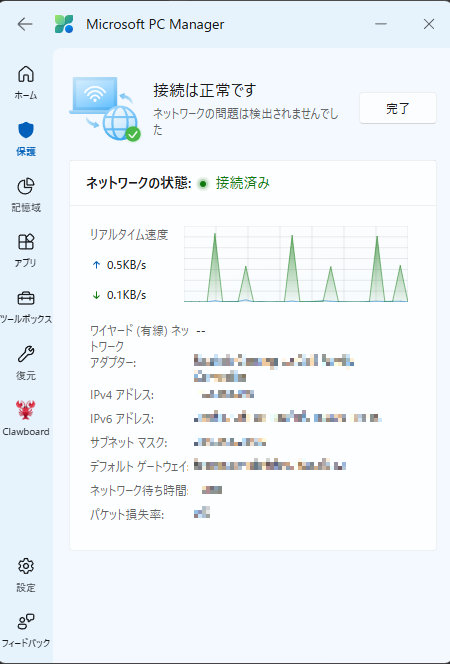Click the IPv6 アドレス: label
The height and width of the screenshot is (664, 450).
click(x=121, y=419)
